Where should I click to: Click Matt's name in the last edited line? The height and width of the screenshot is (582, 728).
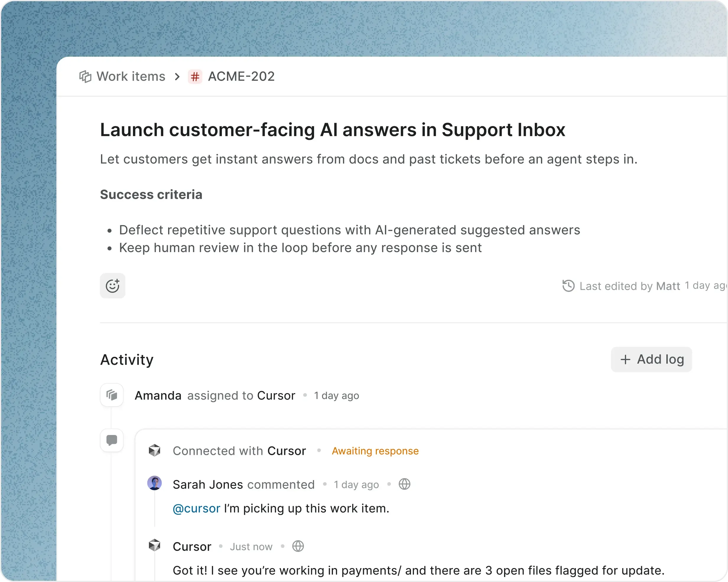pyautogui.click(x=669, y=286)
